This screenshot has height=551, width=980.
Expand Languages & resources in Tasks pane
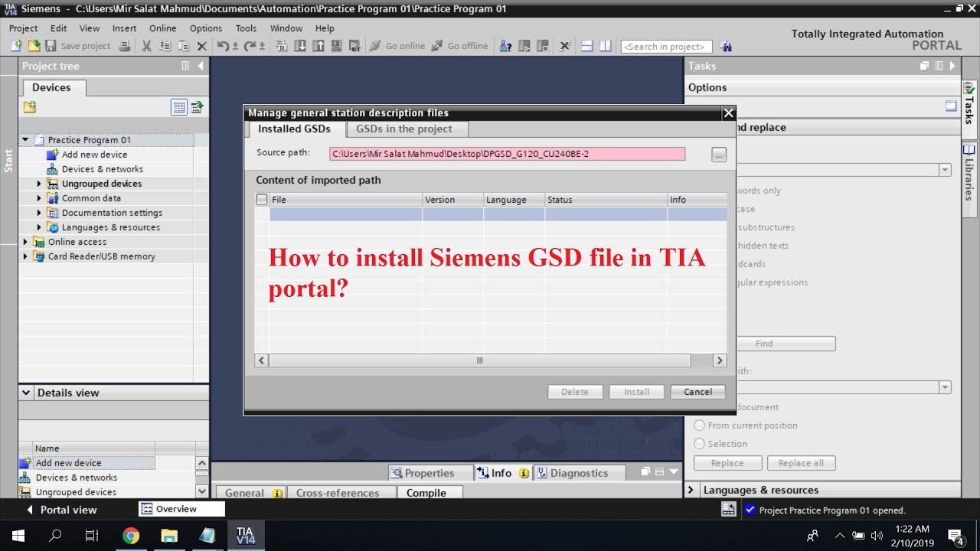pyautogui.click(x=691, y=490)
